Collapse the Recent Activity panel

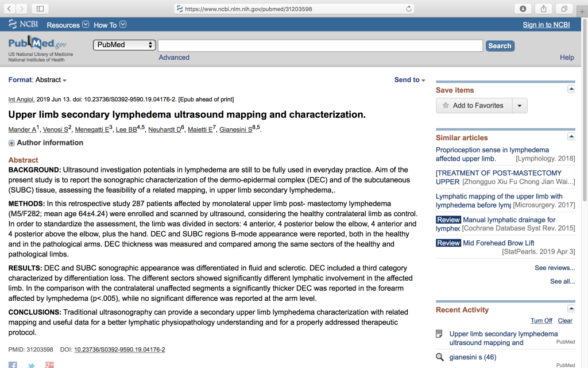coord(571,309)
